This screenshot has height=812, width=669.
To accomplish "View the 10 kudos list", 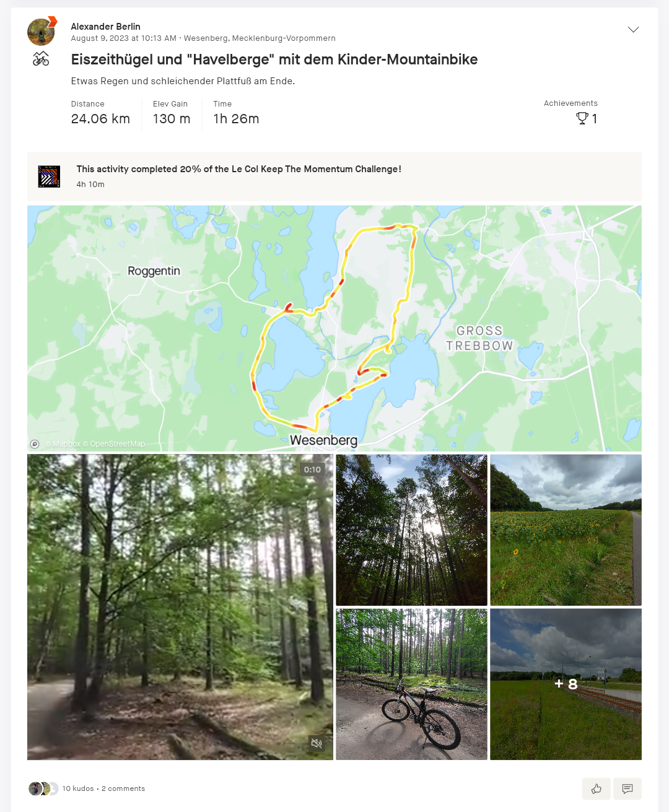I will point(78,788).
